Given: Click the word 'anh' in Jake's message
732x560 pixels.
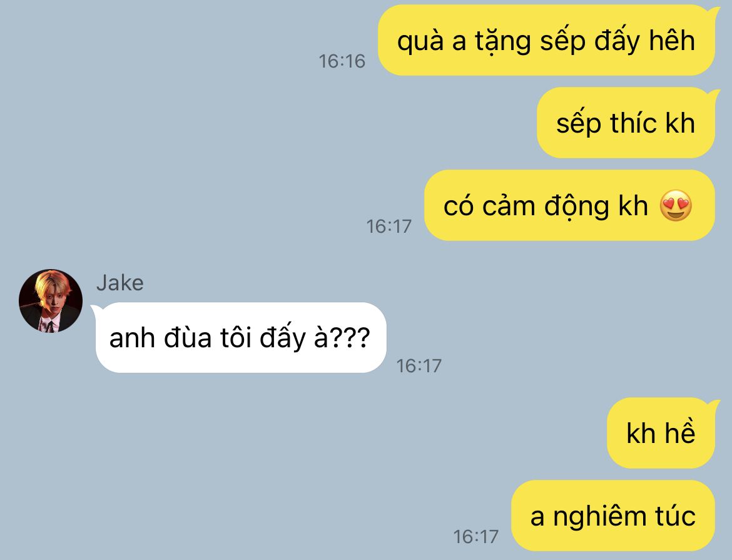Looking at the screenshot, I should (131, 337).
